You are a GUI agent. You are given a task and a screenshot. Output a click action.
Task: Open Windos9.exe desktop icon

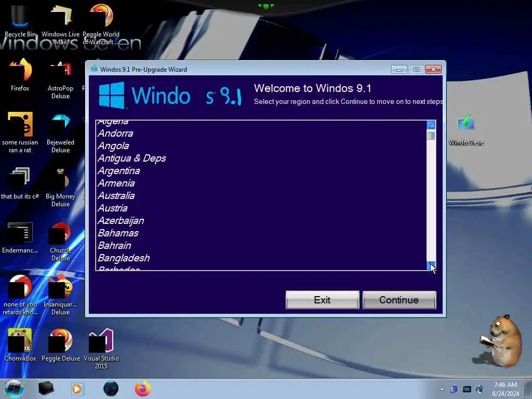pyautogui.click(x=466, y=129)
